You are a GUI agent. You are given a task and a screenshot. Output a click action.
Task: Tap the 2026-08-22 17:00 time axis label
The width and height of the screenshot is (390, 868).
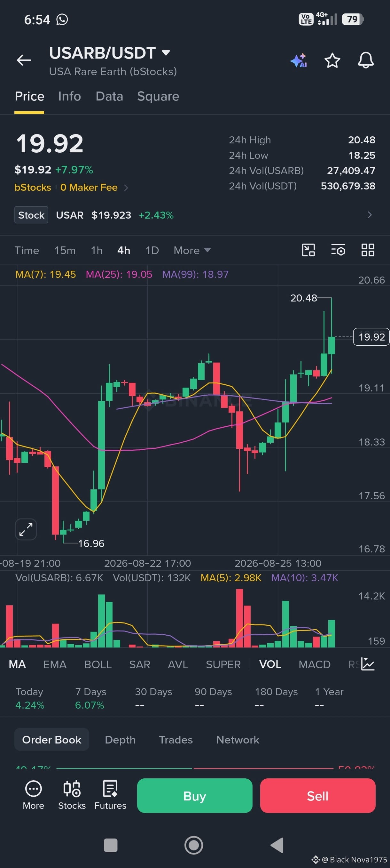click(147, 563)
